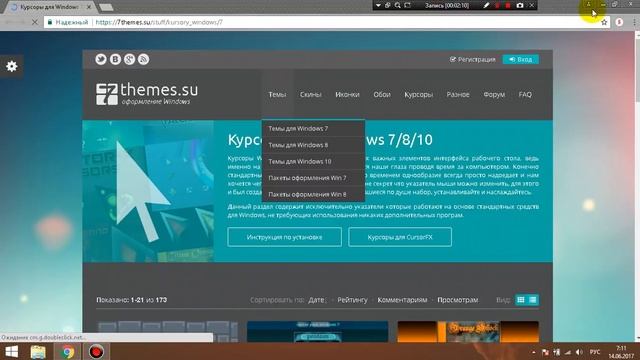Image resolution: width=640 pixels, height=360 pixels.
Task: Sort by Просмотрам
Action: [x=458, y=300]
